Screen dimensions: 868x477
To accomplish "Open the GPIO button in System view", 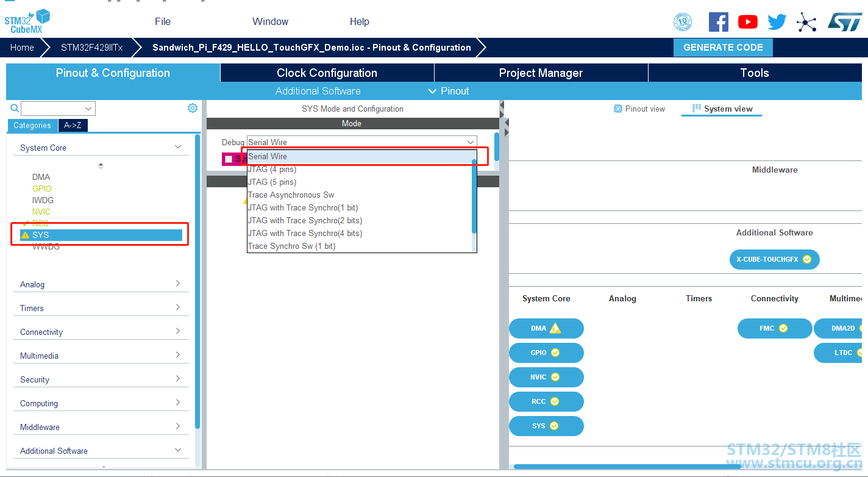I will click(x=546, y=353).
